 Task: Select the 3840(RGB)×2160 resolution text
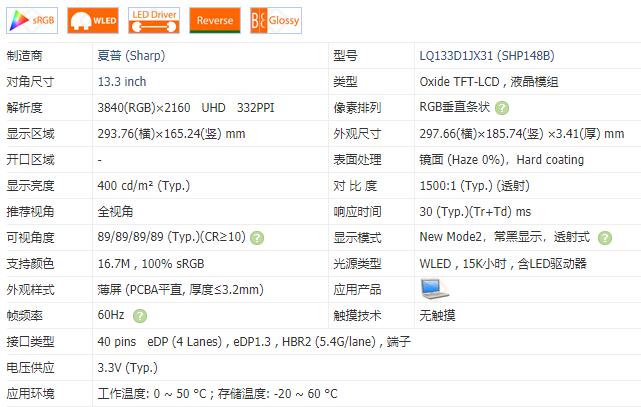tap(144, 108)
